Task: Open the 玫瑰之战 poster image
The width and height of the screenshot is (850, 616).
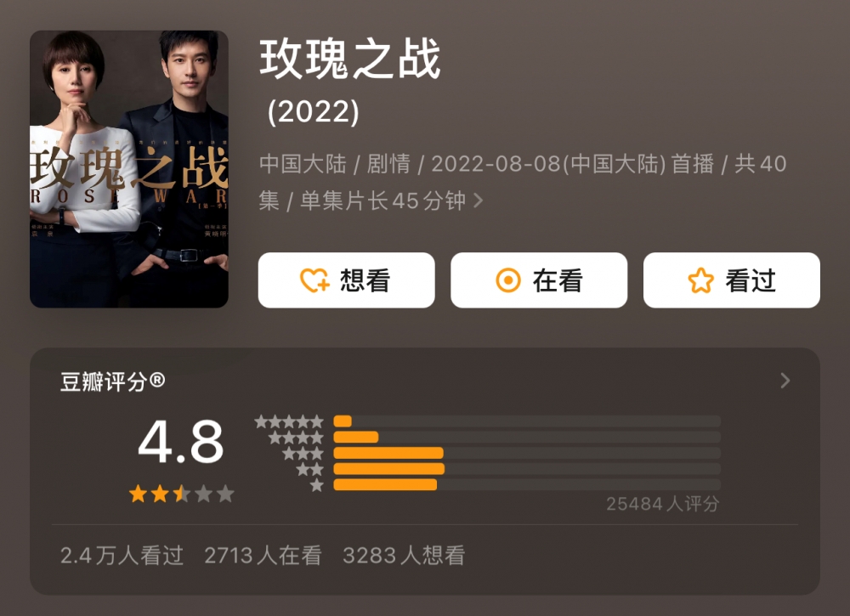Action: tap(129, 169)
